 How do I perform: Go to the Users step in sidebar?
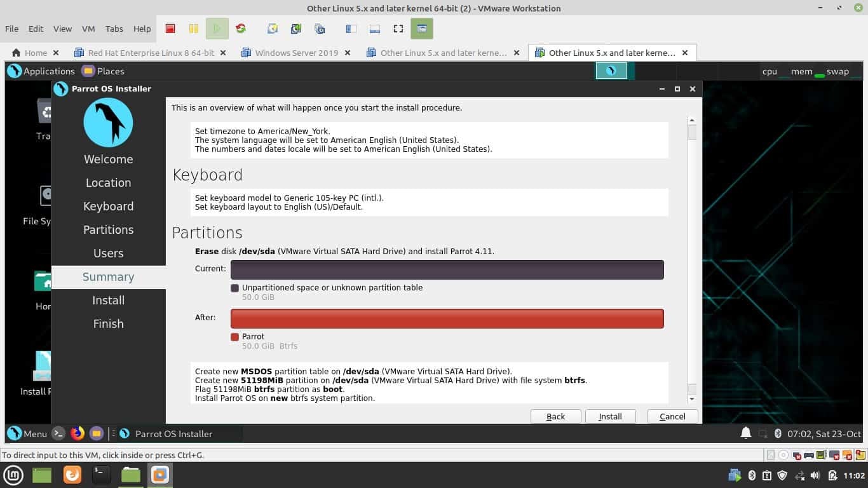(x=109, y=253)
